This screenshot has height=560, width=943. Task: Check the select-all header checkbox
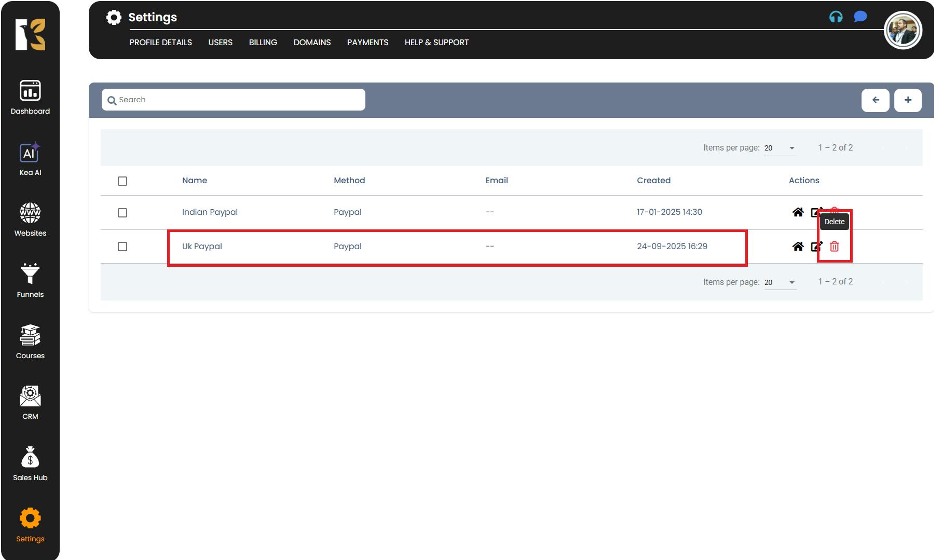122,181
